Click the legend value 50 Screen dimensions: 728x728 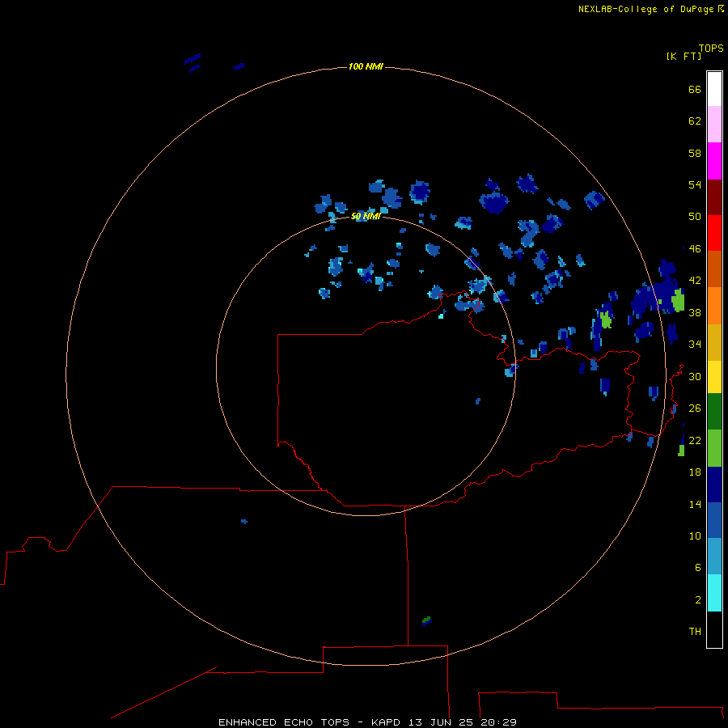(695, 217)
